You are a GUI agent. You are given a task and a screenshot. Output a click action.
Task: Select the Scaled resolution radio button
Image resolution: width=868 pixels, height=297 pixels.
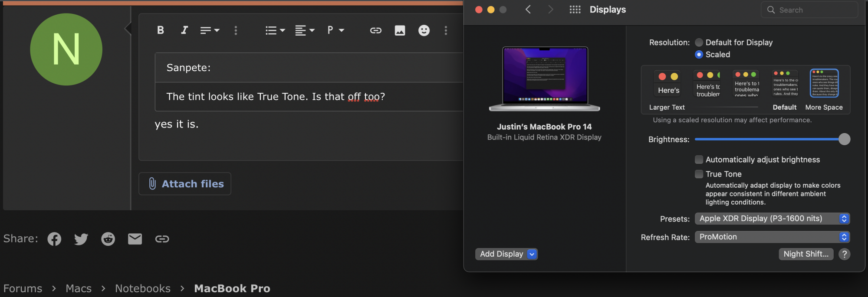click(x=699, y=55)
